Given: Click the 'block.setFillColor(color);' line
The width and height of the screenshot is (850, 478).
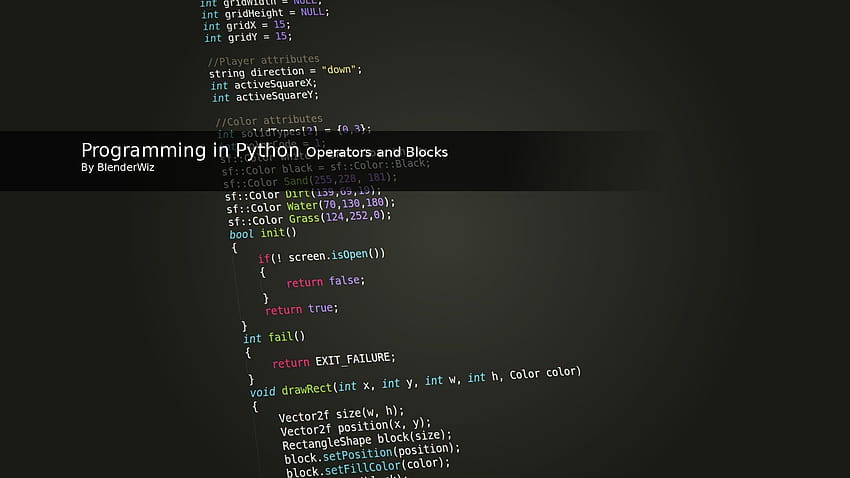Looking at the screenshot, I should [368, 467].
